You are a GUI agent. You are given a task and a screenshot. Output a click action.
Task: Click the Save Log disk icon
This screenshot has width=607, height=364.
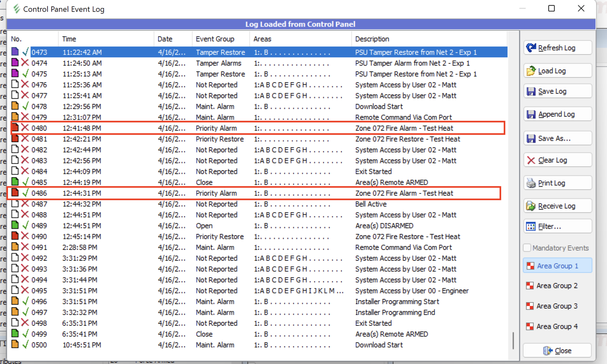point(531,91)
